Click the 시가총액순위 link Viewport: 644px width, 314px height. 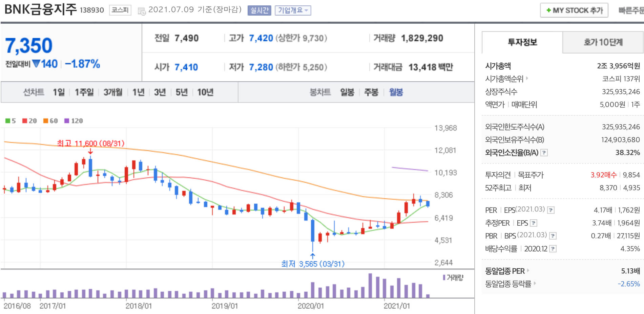point(504,79)
